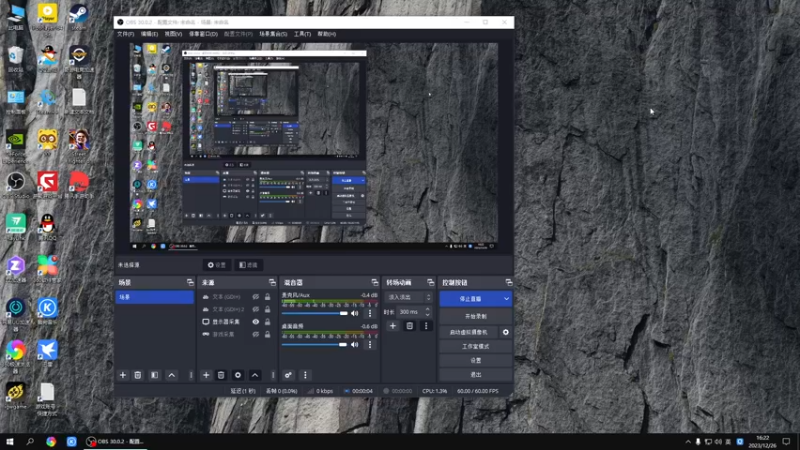Toggle lock on 显示器采集 source
Image resolution: width=800 pixels, height=450 pixels.
(267, 321)
